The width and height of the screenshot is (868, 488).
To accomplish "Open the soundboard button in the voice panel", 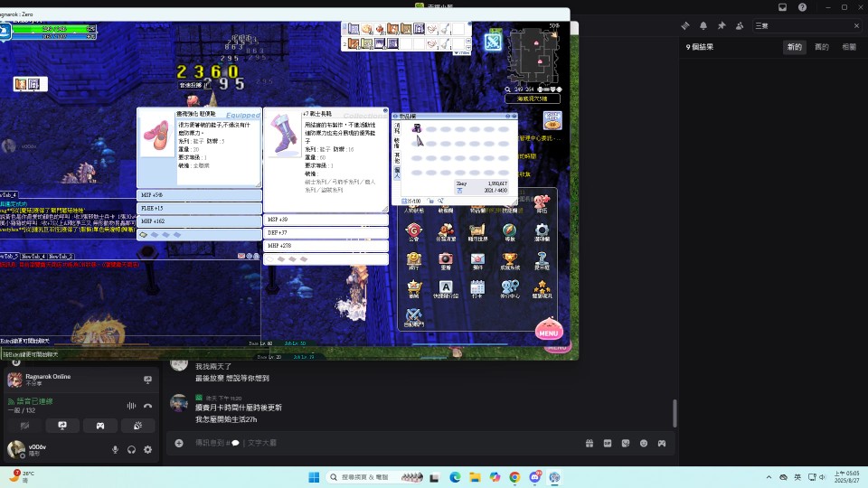I will (x=137, y=426).
